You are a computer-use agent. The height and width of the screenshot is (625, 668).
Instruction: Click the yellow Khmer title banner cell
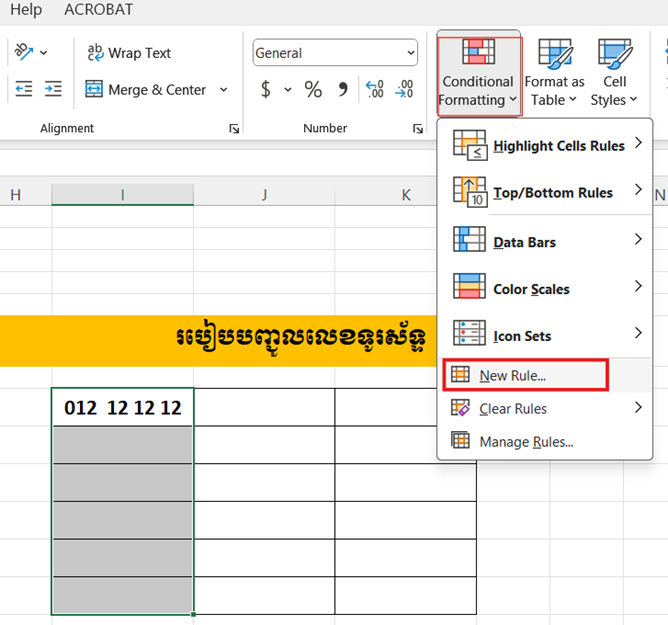click(218, 340)
